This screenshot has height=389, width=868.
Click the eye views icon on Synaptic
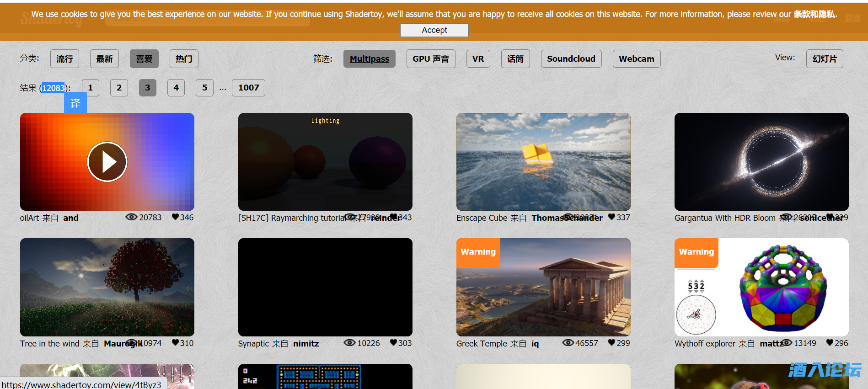pos(349,343)
